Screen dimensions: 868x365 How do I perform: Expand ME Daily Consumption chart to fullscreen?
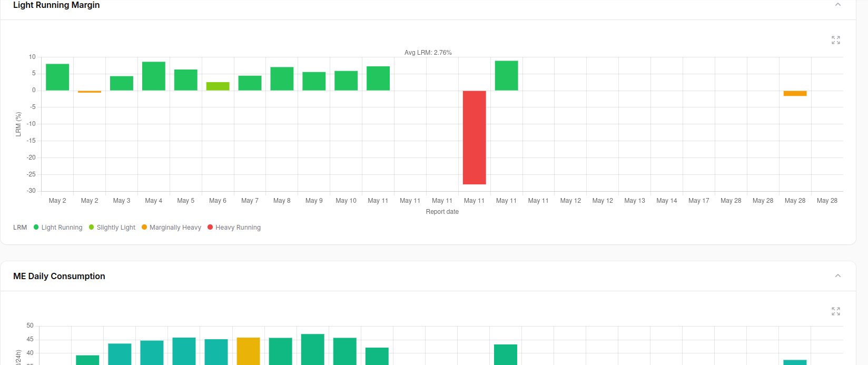click(x=836, y=311)
